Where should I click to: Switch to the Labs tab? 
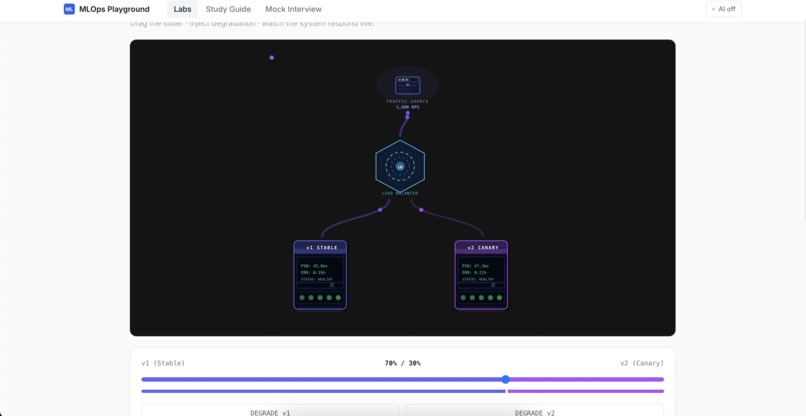(x=182, y=9)
